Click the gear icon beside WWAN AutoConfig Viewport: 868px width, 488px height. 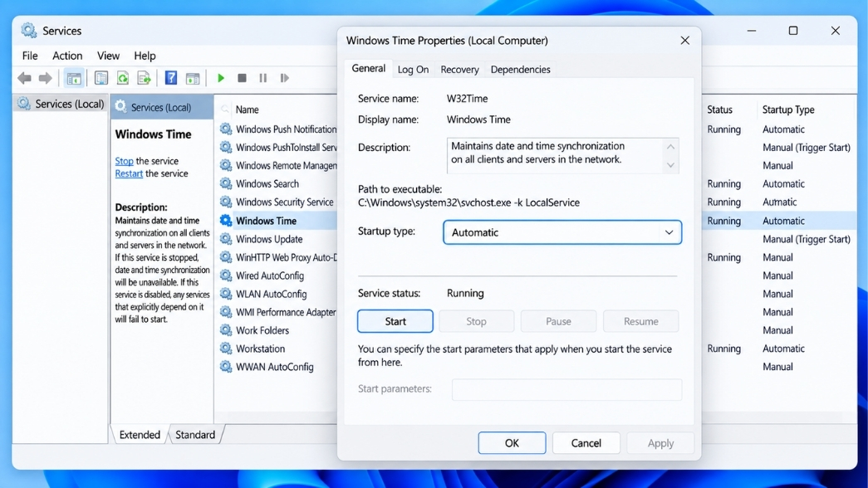226,367
